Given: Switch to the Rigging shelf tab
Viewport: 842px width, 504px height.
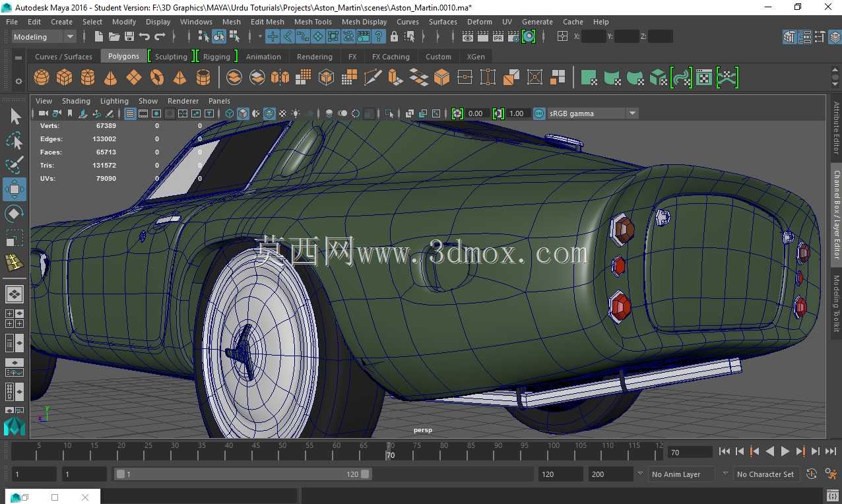Looking at the screenshot, I should click(x=216, y=57).
